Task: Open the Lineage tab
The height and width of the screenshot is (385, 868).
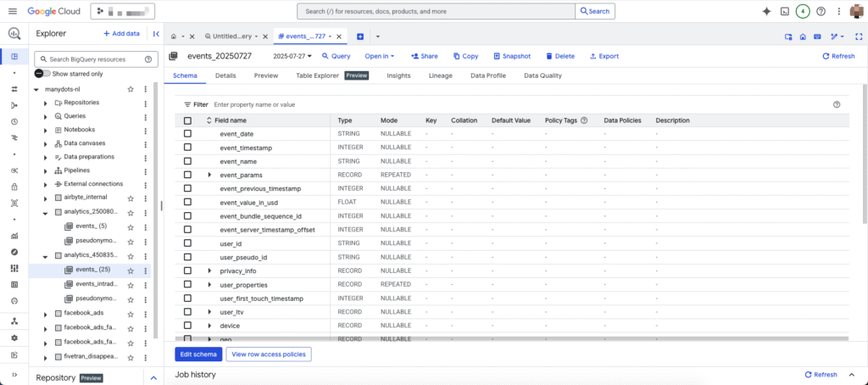Action: tap(440, 75)
